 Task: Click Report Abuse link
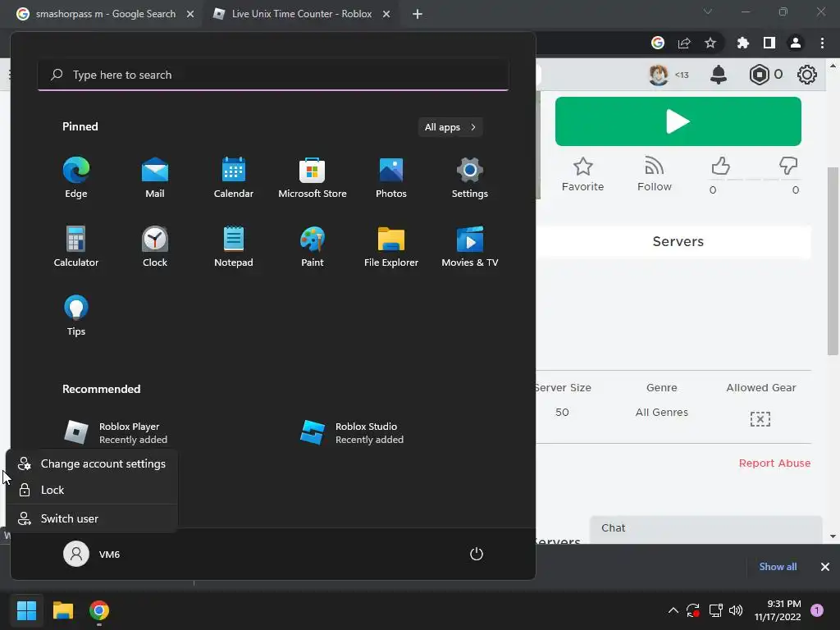[x=774, y=463]
